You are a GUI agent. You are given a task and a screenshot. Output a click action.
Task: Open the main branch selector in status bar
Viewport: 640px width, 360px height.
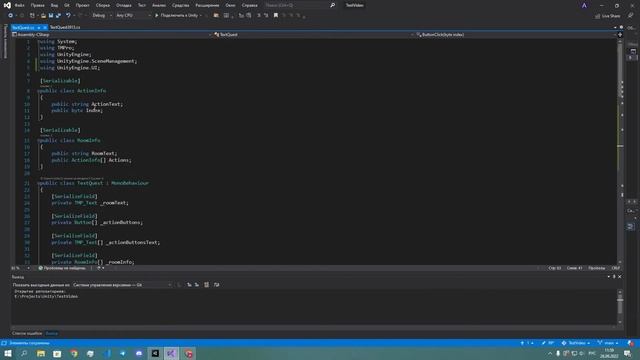(607, 343)
